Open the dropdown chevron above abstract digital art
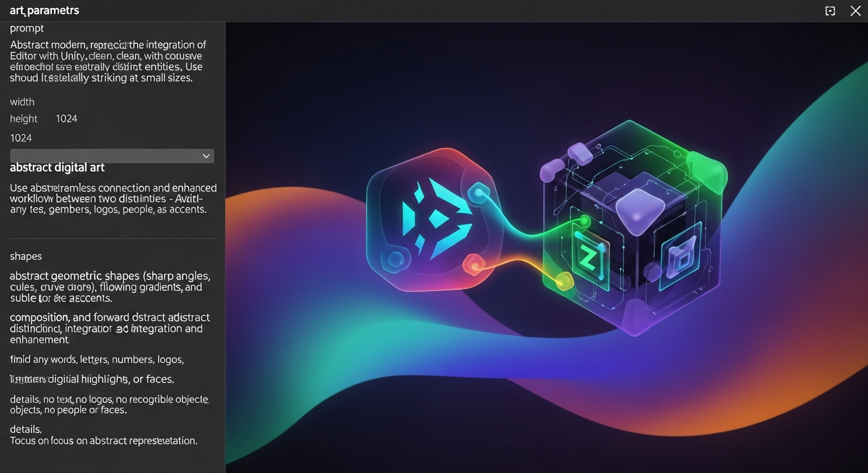The width and height of the screenshot is (868, 473). 206,156
